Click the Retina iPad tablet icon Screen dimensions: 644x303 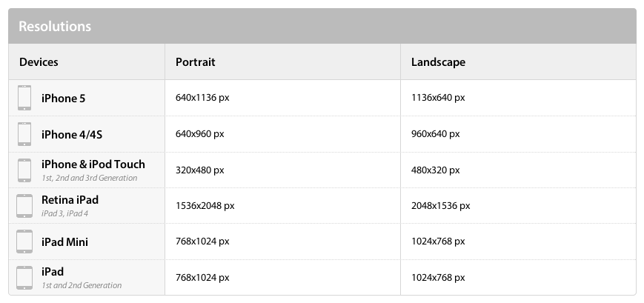24,206
